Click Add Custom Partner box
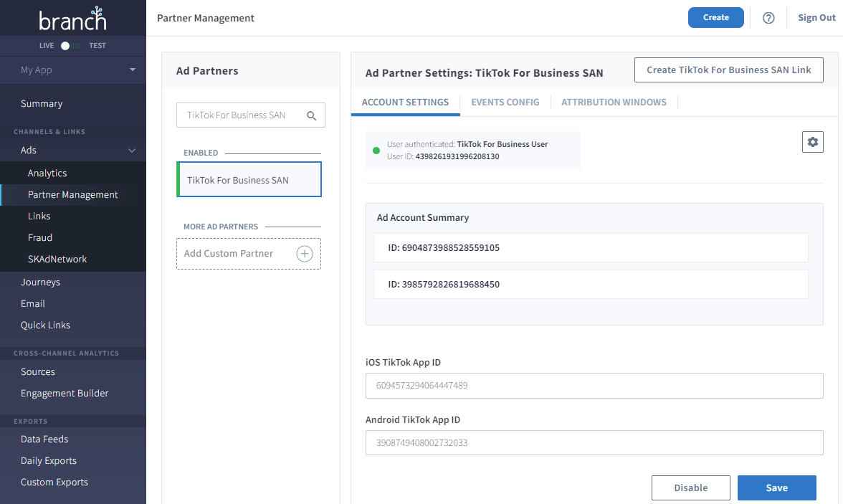Image resolution: width=843 pixels, height=504 pixels. [248, 254]
